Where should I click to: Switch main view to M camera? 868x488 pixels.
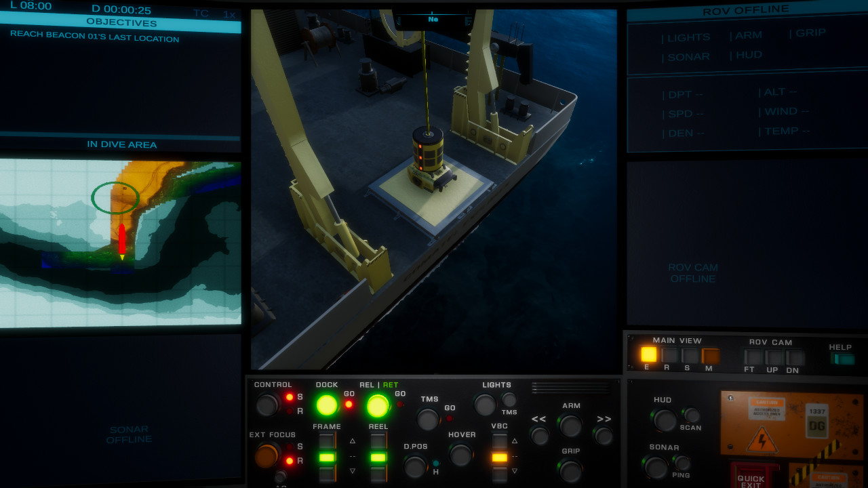coord(709,355)
